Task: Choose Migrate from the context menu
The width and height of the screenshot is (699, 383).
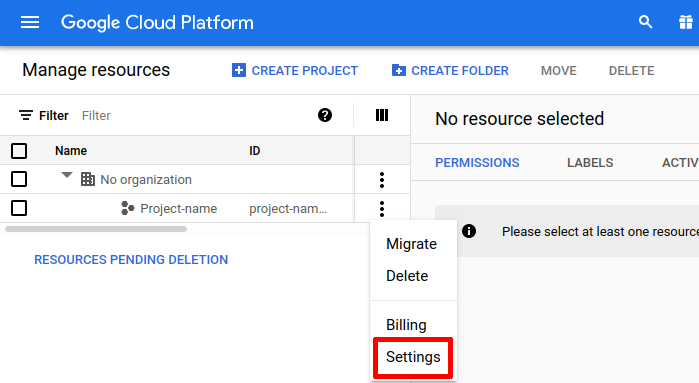Action: point(411,244)
